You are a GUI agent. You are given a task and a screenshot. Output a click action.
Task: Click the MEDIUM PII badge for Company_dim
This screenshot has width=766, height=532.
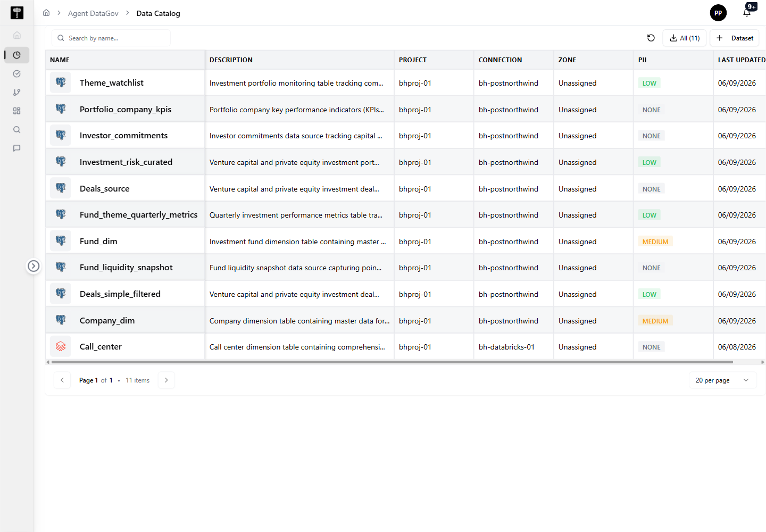(655, 321)
